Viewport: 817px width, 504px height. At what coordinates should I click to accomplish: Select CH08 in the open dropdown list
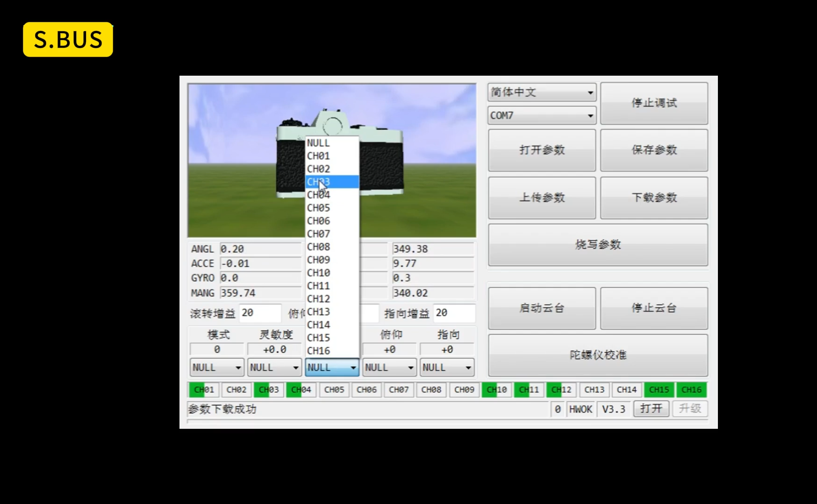pos(332,247)
